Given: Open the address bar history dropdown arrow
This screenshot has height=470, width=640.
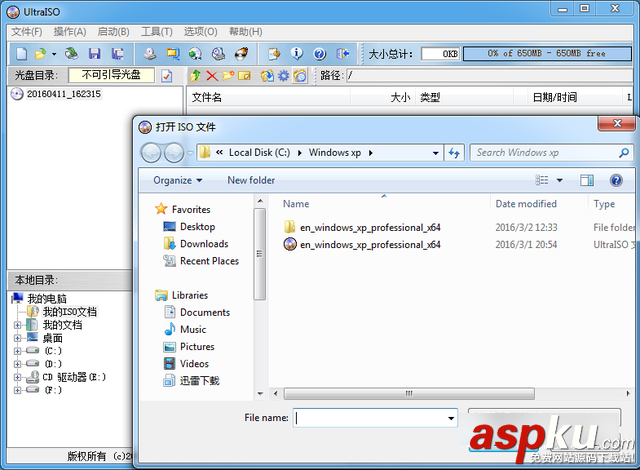Looking at the screenshot, I should [x=436, y=153].
